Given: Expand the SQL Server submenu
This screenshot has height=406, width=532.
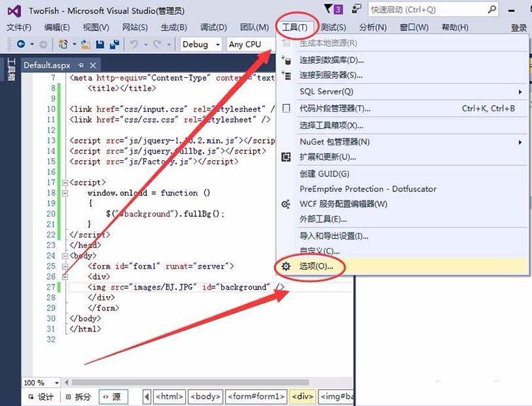Looking at the screenshot, I should point(402,91).
